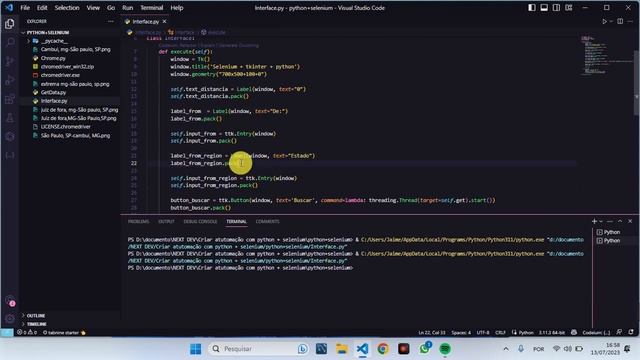Toggle the primary side bar
This screenshot has width=640, height=360.
pos(532,8)
